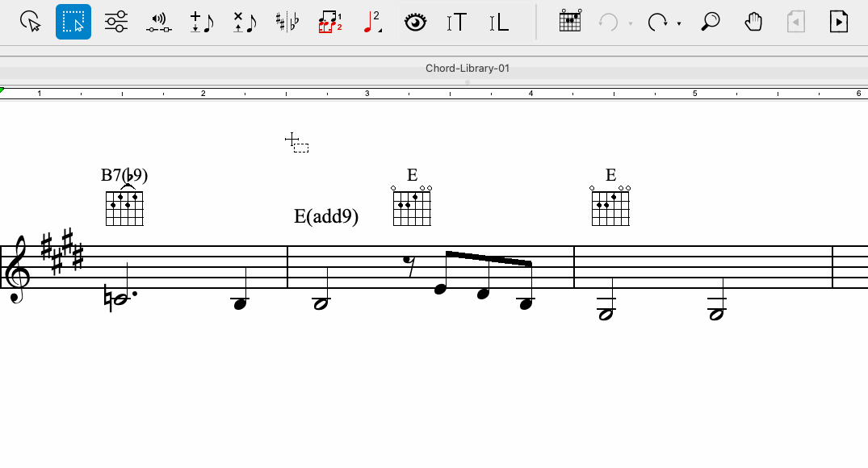Toggle the red multi-voice notes tool

(x=330, y=22)
